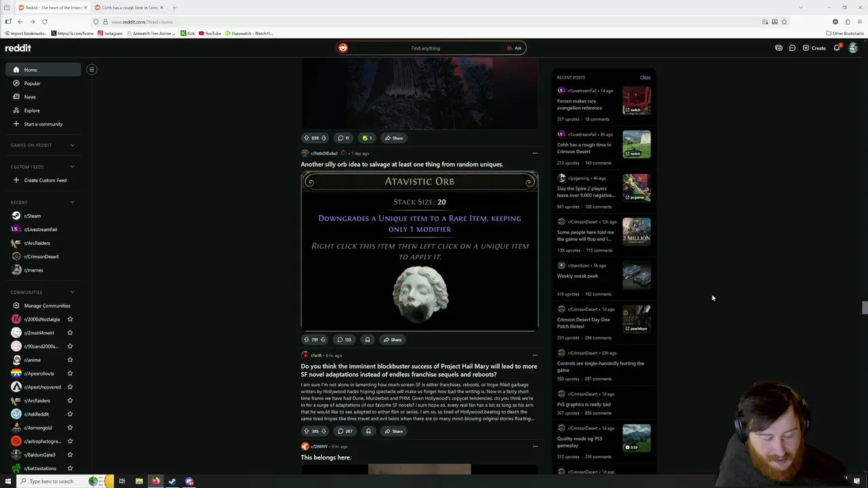868x488 pixels.
Task: Open the Reddit advertise icon in the header
Action: (778, 48)
